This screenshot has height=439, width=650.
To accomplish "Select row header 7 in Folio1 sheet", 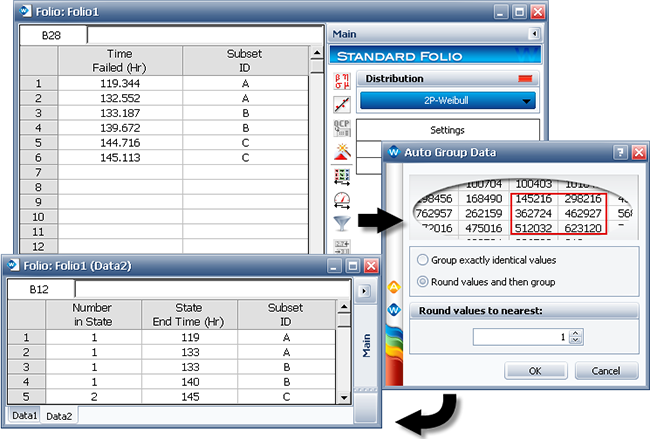I will pos(39,172).
